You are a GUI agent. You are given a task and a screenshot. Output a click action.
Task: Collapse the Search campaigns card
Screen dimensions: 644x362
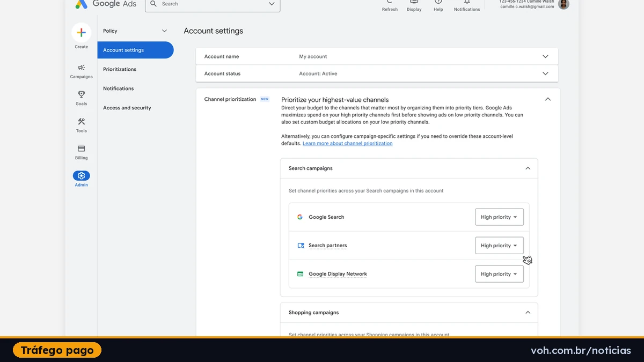[528, 168]
